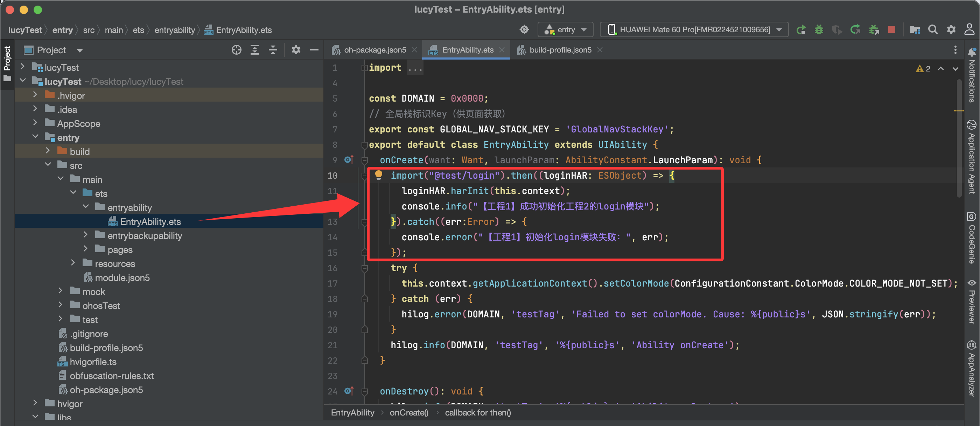The height and width of the screenshot is (426, 980).
Task: Click the onCreate() breadcrumb at the bottom
Action: pyautogui.click(x=408, y=413)
